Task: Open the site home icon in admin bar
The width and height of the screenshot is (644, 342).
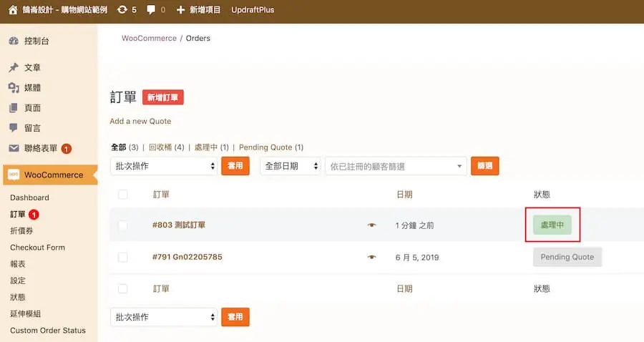Action: point(13,10)
